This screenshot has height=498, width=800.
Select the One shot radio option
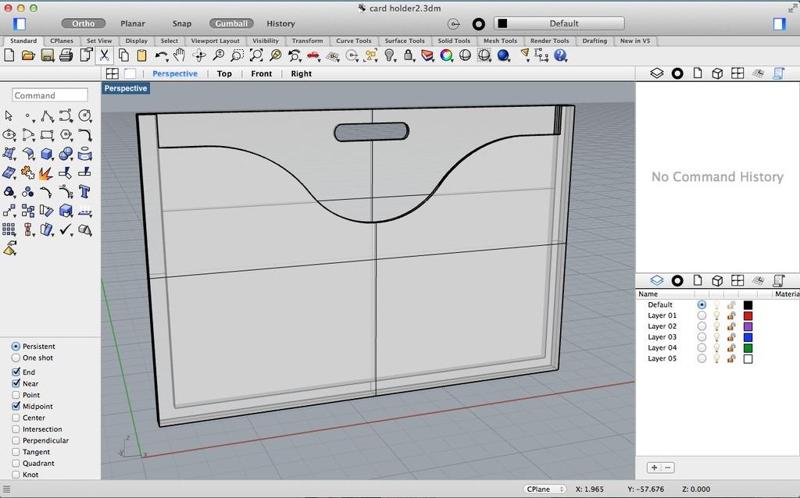pyautogui.click(x=16, y=357)
